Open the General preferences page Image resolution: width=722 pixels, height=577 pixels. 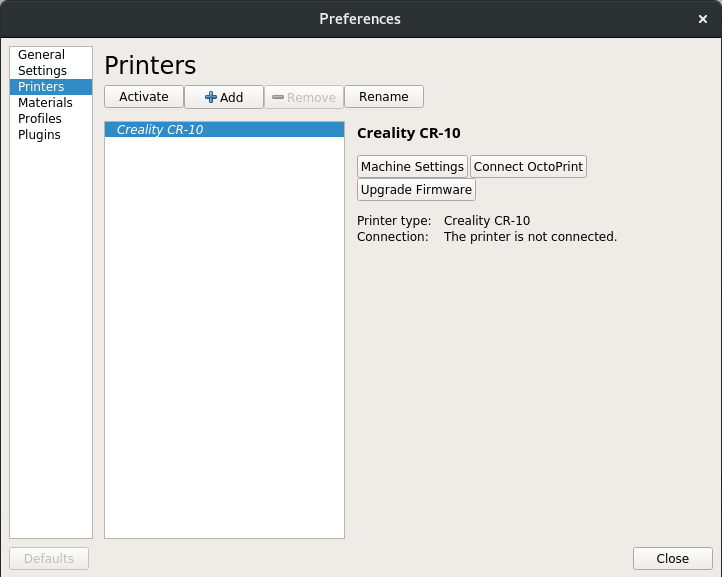[x=51, y=54]
